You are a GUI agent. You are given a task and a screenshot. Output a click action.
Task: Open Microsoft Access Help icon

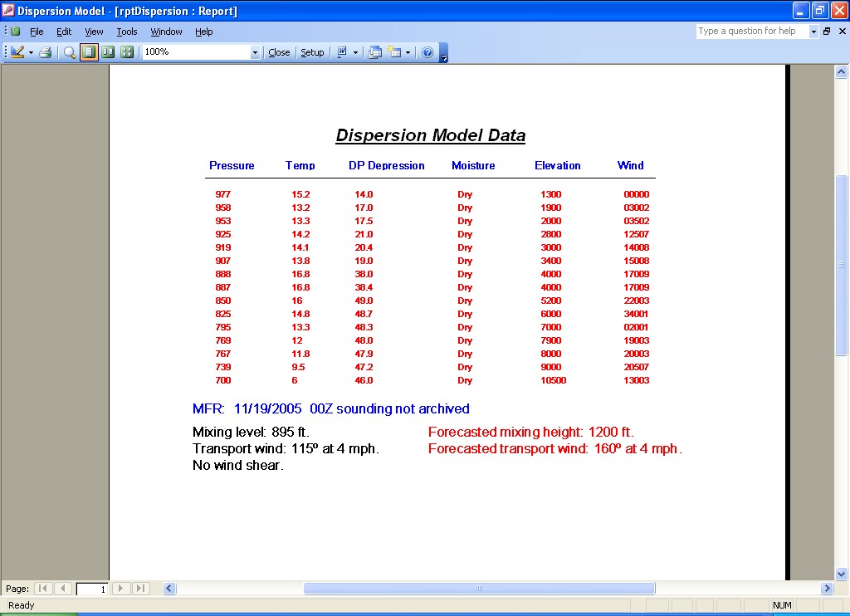point(427,52)
